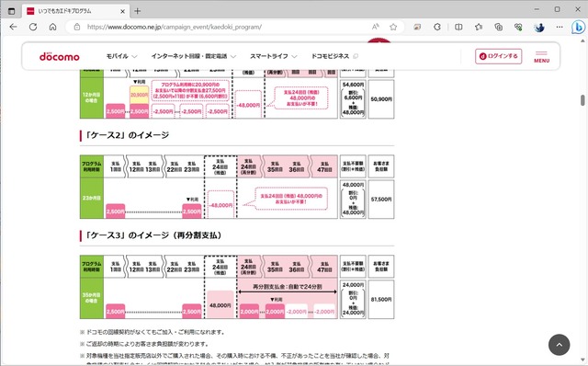Screen dimensions: 588x366
Task: Click the 「ケース3」のイメージ（再分割支払）heading
Action: coord(153,235)
